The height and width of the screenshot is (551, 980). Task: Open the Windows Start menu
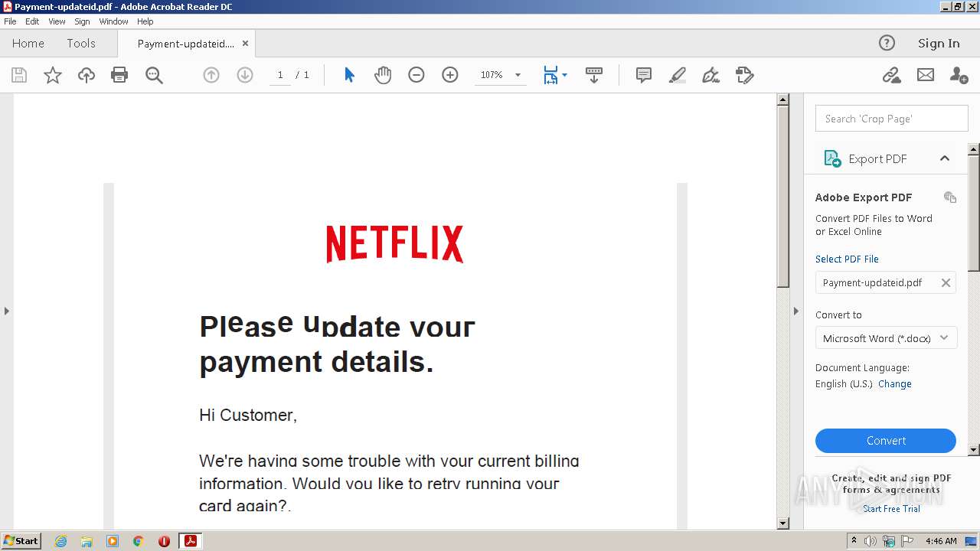tap(21, 541)
